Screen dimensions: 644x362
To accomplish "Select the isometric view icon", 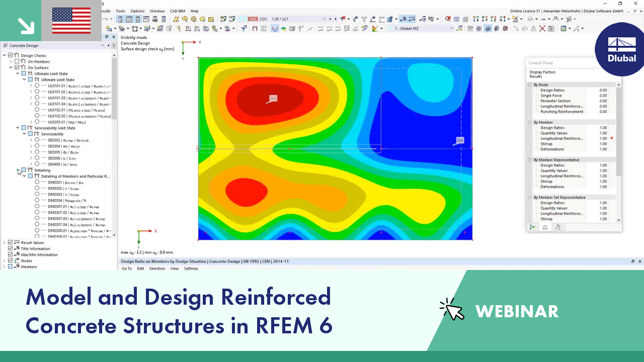I will pos(456,19).
